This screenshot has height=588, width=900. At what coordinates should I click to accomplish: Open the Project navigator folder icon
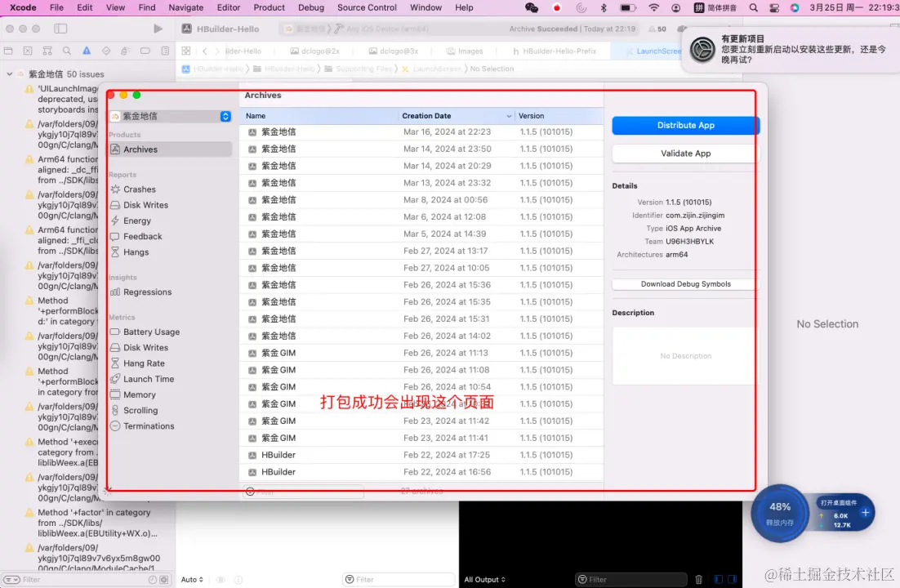[x=8, y=51]
